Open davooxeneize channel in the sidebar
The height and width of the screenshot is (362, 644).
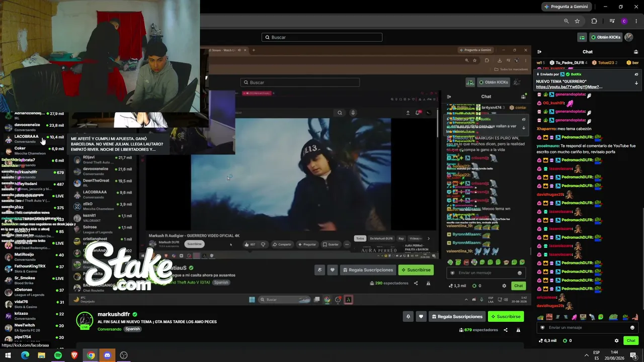[34, 127]
